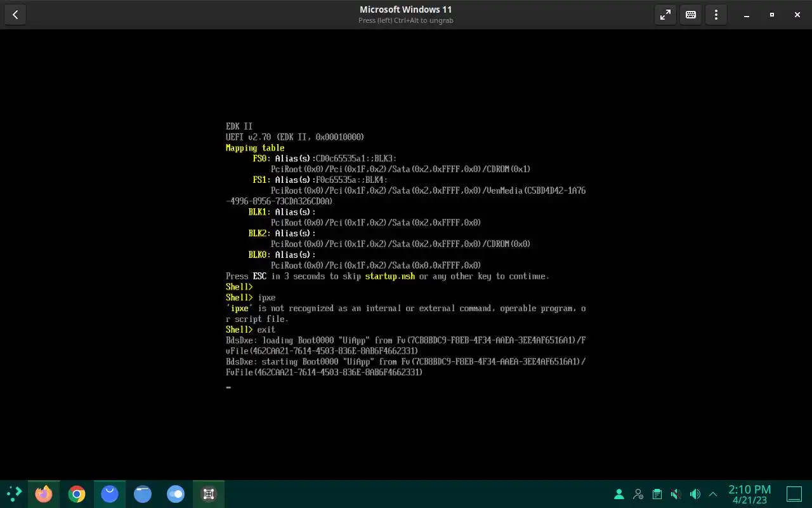This screenshot has height=508, width=812.
Task: Open the speaker volume tray icon
Action: [x=695, y=493]
